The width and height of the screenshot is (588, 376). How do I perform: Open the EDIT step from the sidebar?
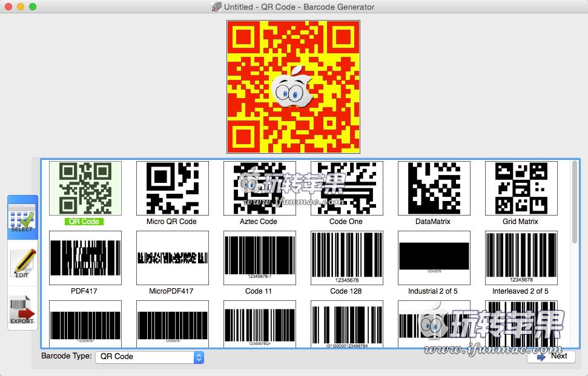click(x=22, y=263)
